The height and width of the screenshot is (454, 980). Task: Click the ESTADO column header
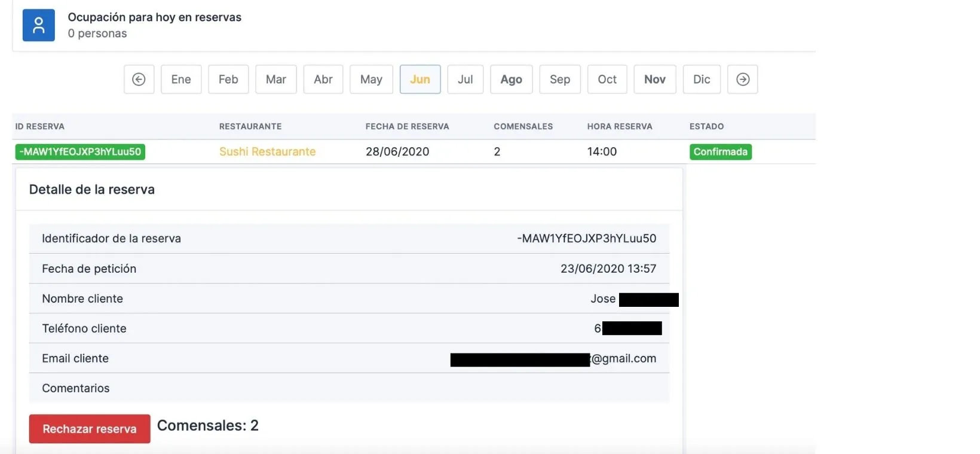[x=707, y=126]
